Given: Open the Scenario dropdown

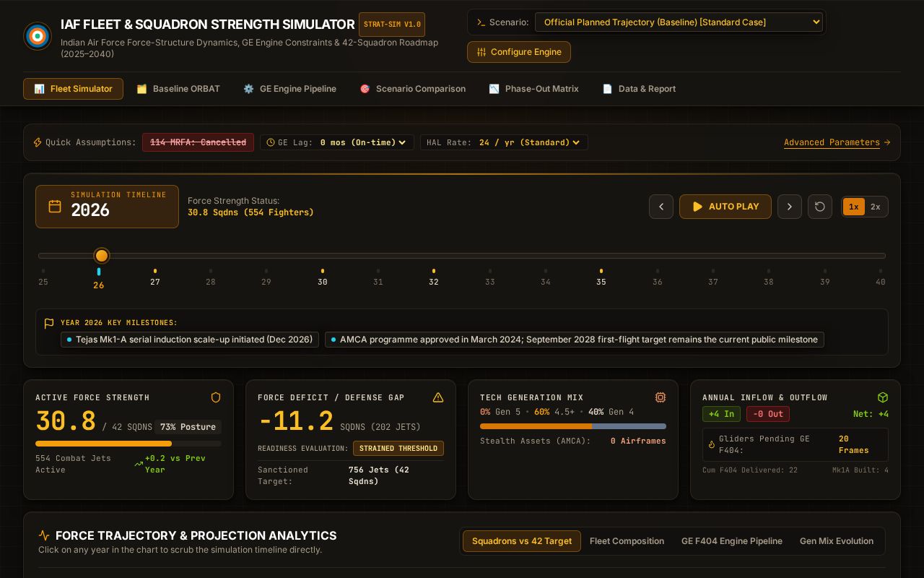Looking at the screenshot, I should (679, 22).
